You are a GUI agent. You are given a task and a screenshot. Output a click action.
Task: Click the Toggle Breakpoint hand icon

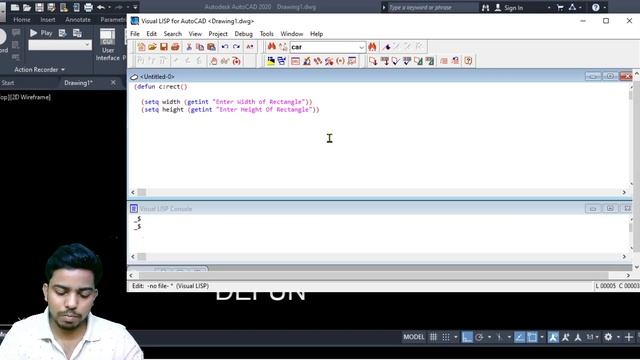213,61
